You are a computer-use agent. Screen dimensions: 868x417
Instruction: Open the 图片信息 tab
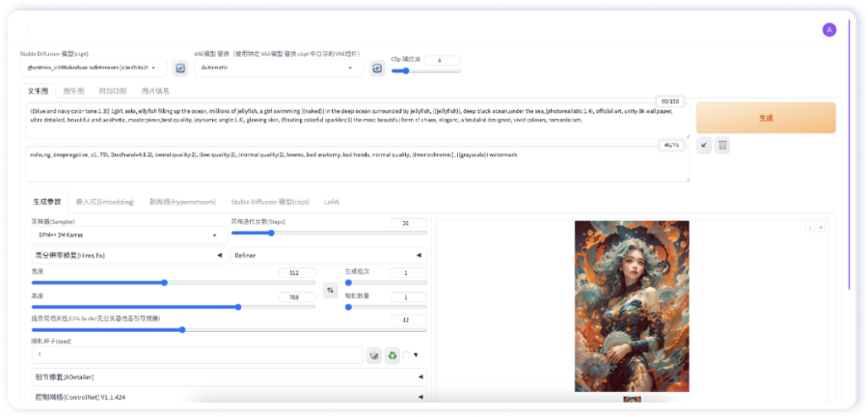155,91
